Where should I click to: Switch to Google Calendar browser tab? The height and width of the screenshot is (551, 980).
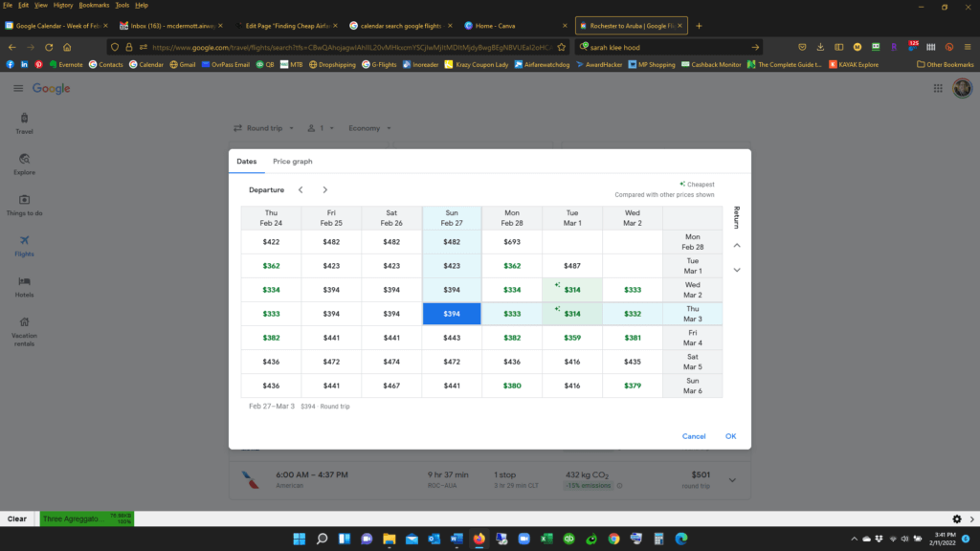[x=56, y=26]
